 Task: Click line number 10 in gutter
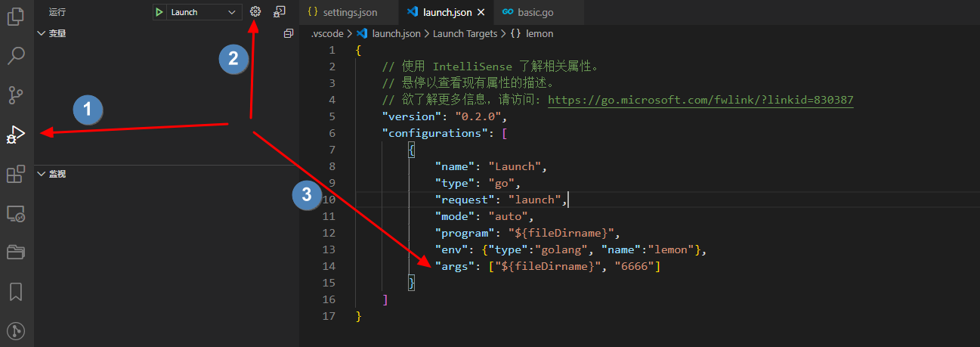[329, 200]
